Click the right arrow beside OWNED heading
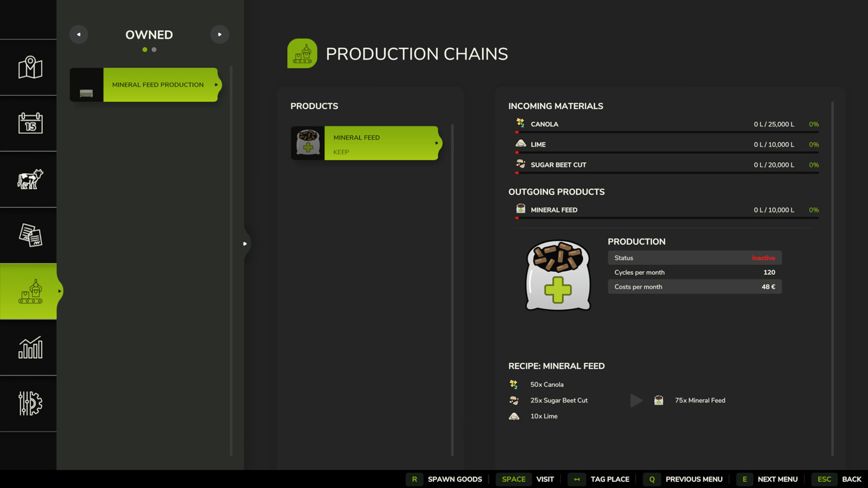 (x=220, y=34)
